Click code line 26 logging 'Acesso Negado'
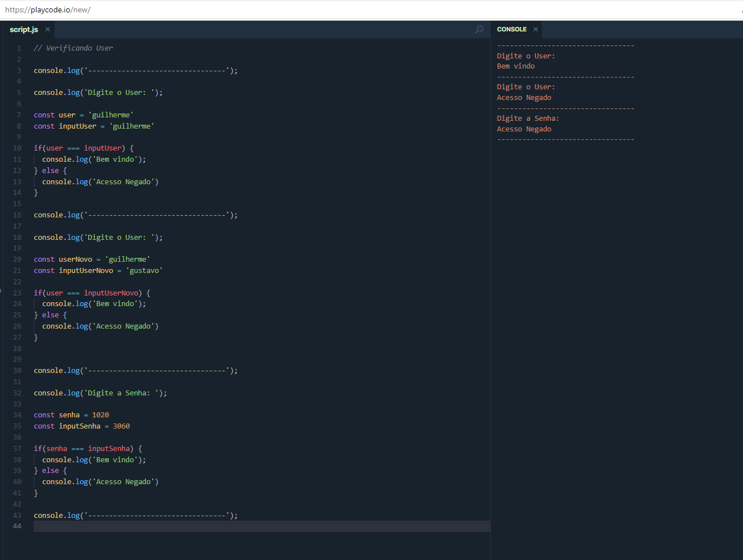Screen dimensions: 743x560 pyautogui.click(x=101, y=326)
